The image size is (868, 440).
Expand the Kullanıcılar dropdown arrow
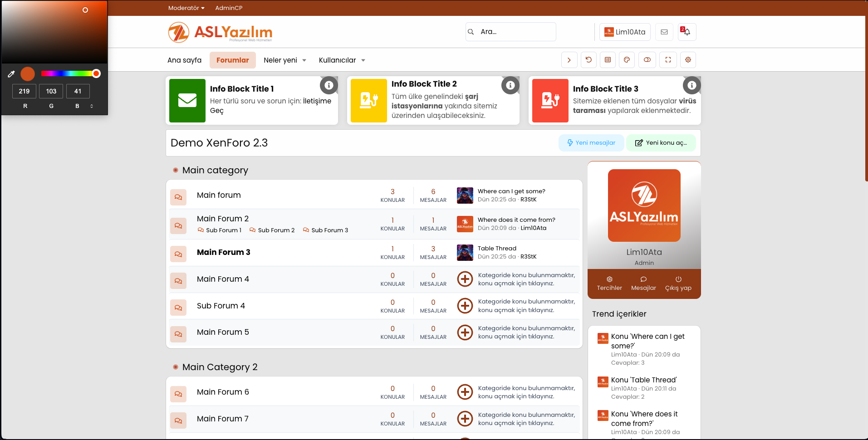point(363,60)
